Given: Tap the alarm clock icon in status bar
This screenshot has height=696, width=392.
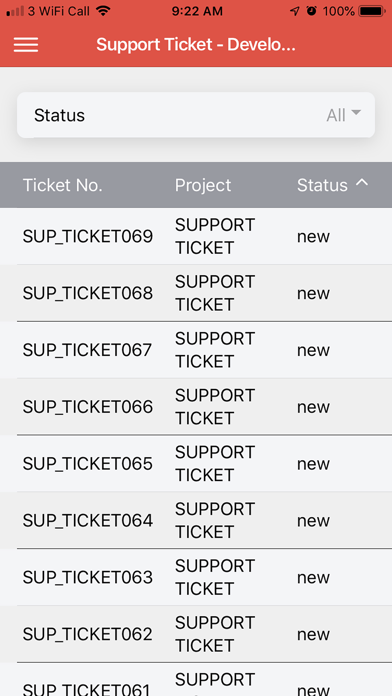Looking at the screenshot, I should click(x=312, y=11).
